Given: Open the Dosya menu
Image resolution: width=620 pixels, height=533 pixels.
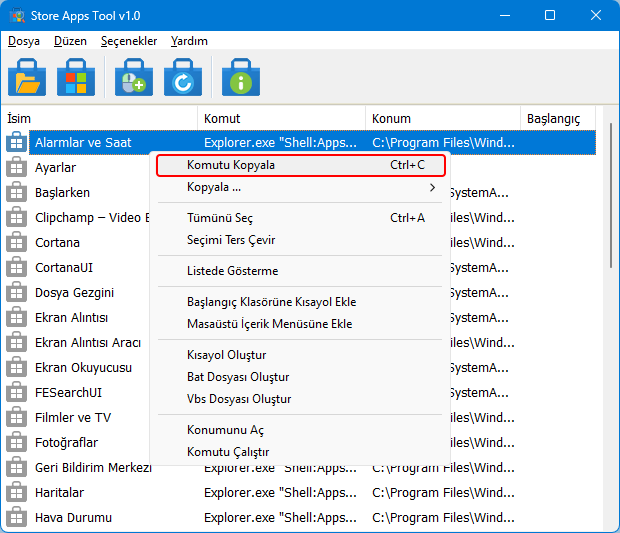Looking at the screenshot, I should (24, 41).
